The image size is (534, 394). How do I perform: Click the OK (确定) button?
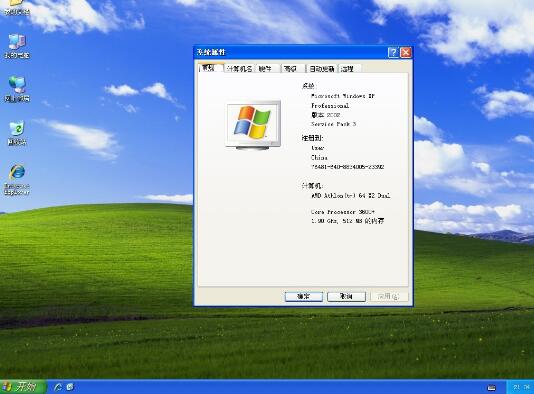[303, 297]
